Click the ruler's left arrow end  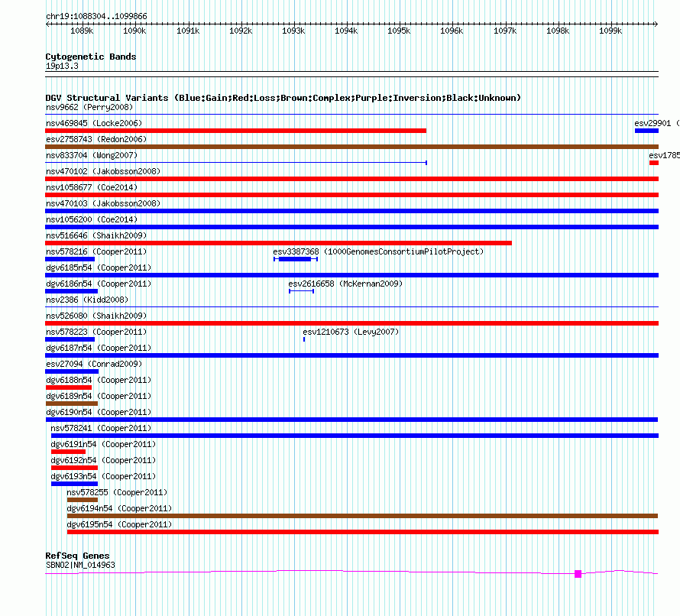[x=47, y=24]
